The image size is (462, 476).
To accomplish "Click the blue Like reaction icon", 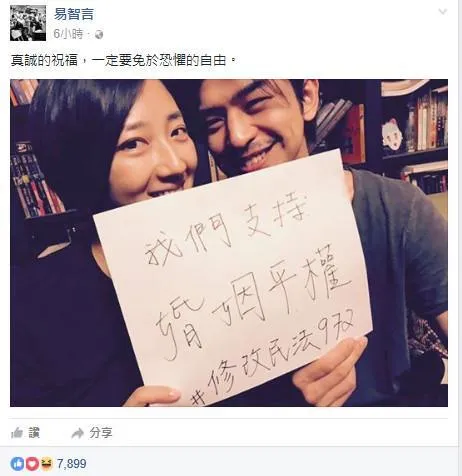I will (x=17, y=464).
